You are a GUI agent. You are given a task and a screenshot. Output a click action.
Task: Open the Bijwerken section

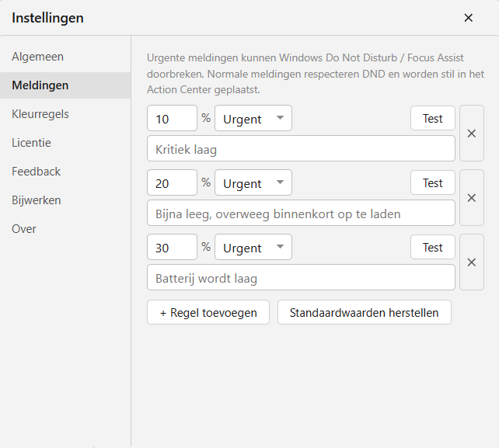65,200
